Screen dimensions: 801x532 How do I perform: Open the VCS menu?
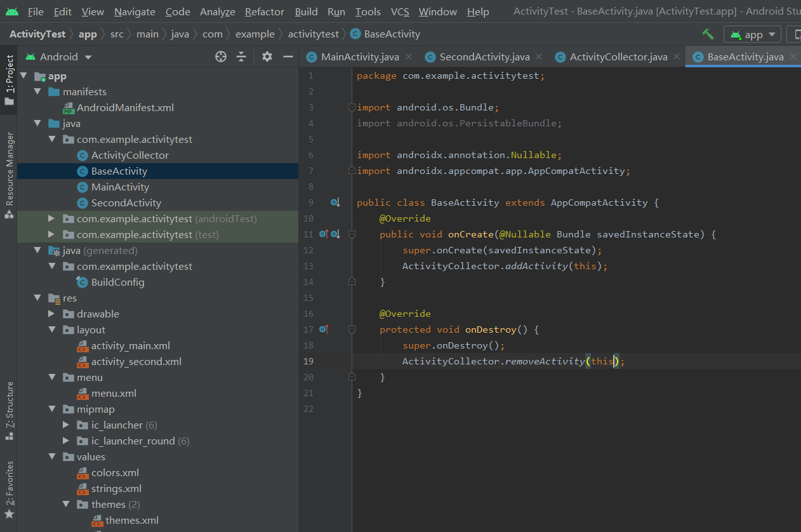click(x=400, y=11)
